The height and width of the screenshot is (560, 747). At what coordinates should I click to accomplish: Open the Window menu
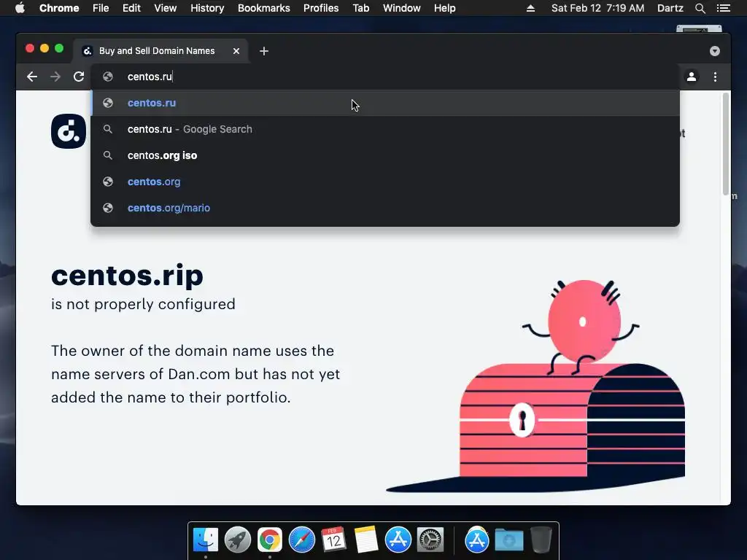[x=402, y=8]
